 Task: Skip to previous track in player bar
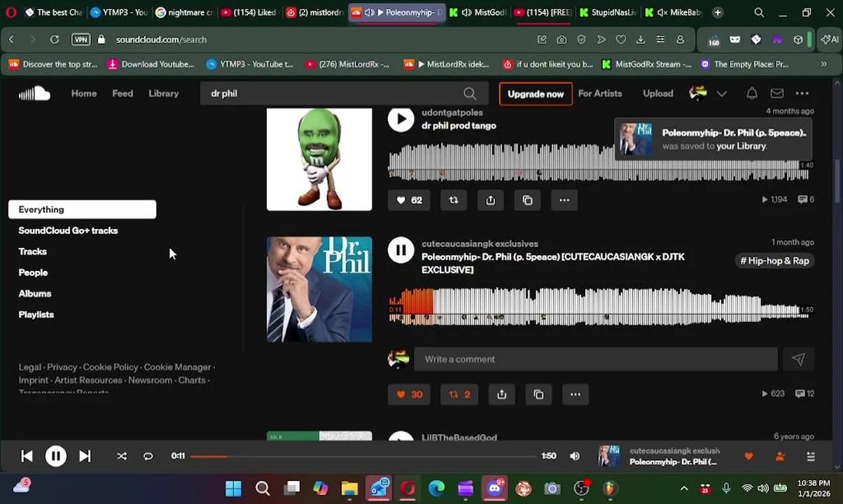27,456
